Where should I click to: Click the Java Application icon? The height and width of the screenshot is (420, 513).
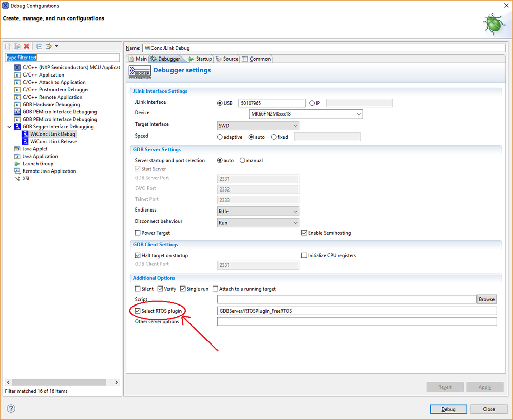point(17,157)
